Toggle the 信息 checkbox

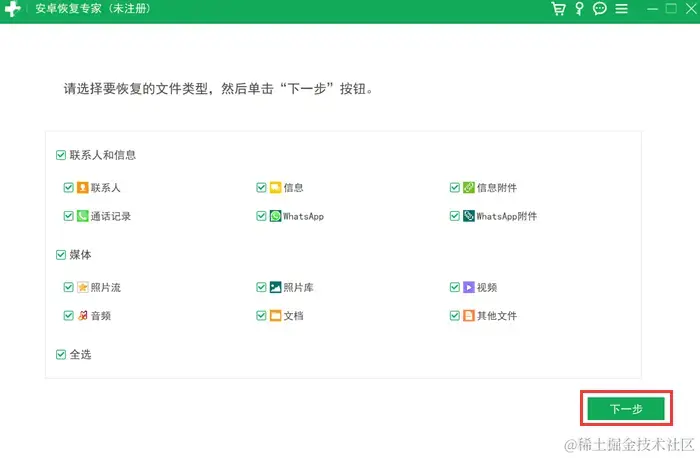tap(261, 187)
